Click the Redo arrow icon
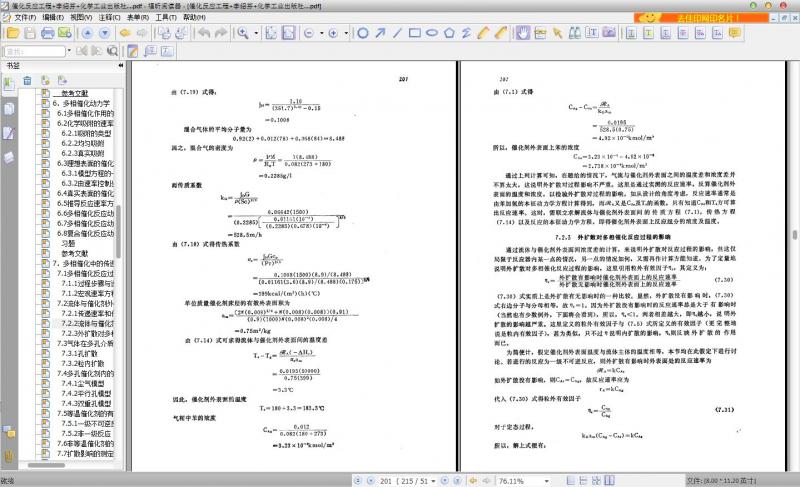800x487 pixels. (x=221, y=33)
